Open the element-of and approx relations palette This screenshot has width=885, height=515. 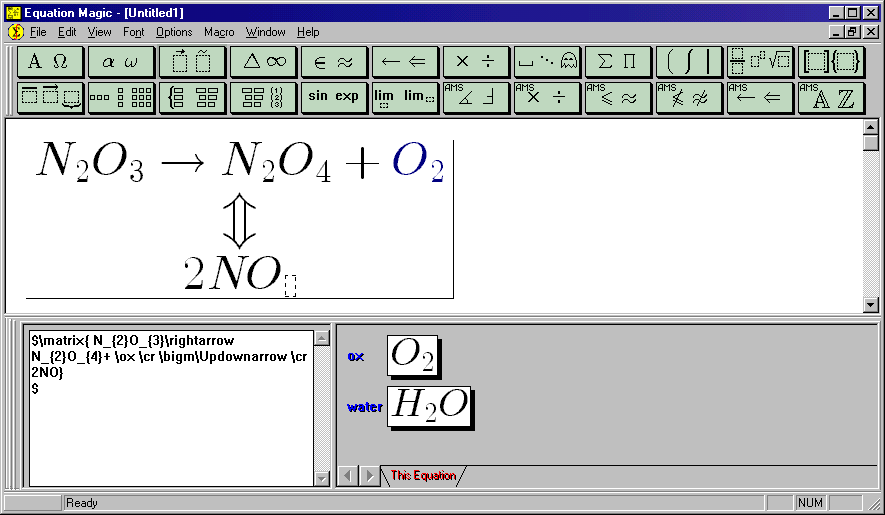(x=334, y=62)
